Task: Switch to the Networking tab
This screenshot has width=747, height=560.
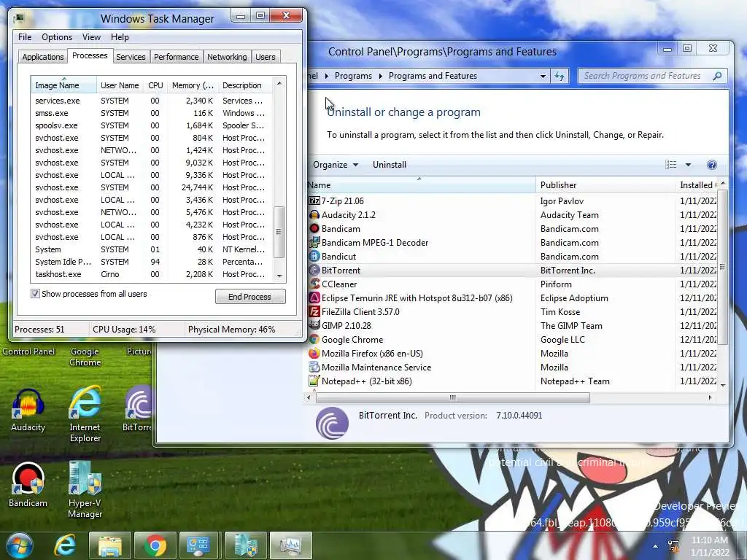Action: pyautogui.click(x=227, y=57)
